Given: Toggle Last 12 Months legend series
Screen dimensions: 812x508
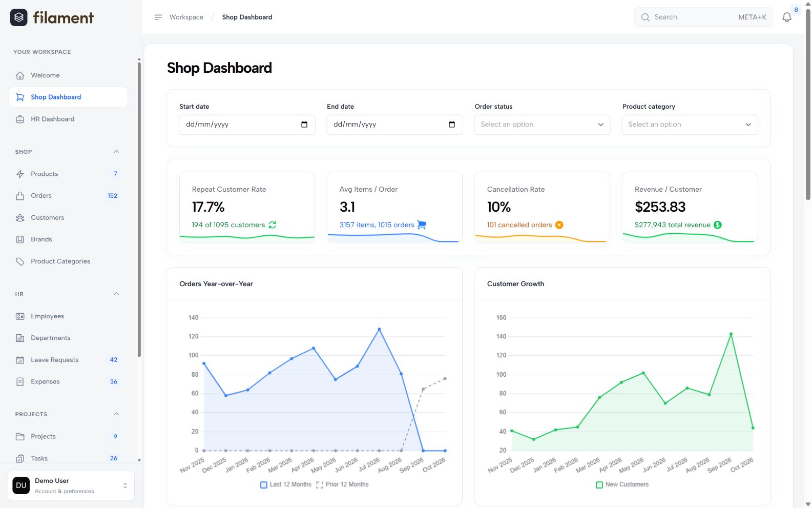Looking at the screenshot, I should coord(286,484).
